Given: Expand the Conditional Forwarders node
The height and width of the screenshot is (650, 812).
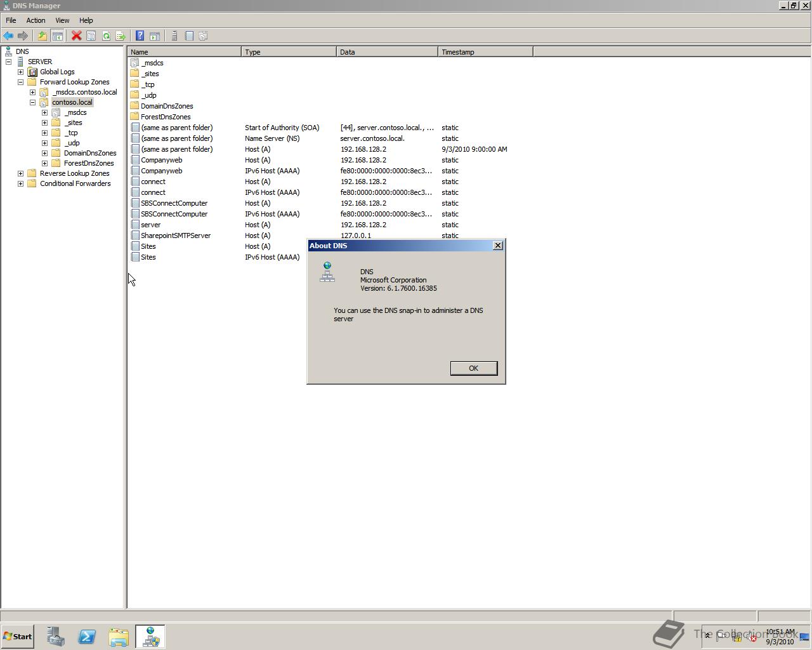Looking at the screenshot, I should pos(20,183).
